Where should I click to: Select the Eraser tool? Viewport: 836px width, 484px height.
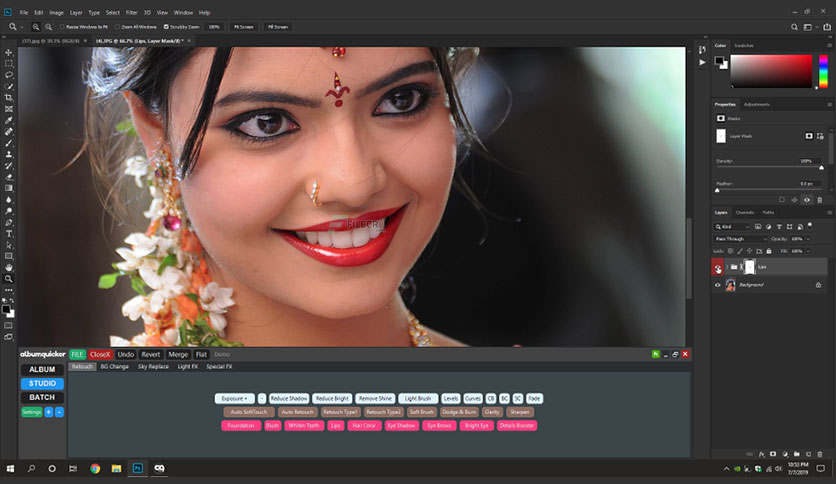click(9, 177)
